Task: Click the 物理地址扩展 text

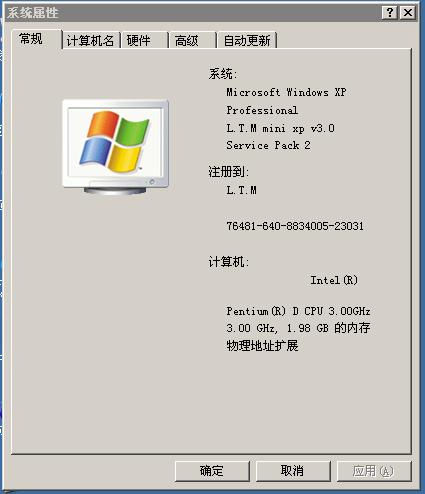Action: [x=262, y=346]
